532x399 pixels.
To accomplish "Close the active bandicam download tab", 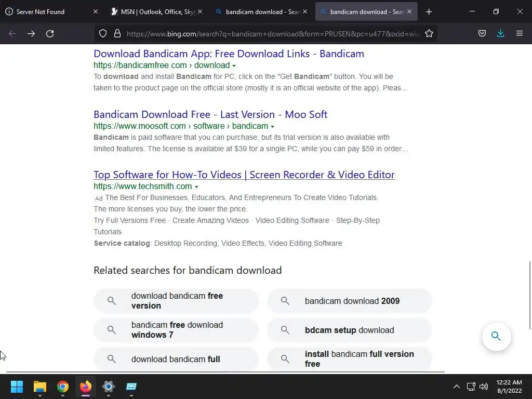I will pos(409,12).
